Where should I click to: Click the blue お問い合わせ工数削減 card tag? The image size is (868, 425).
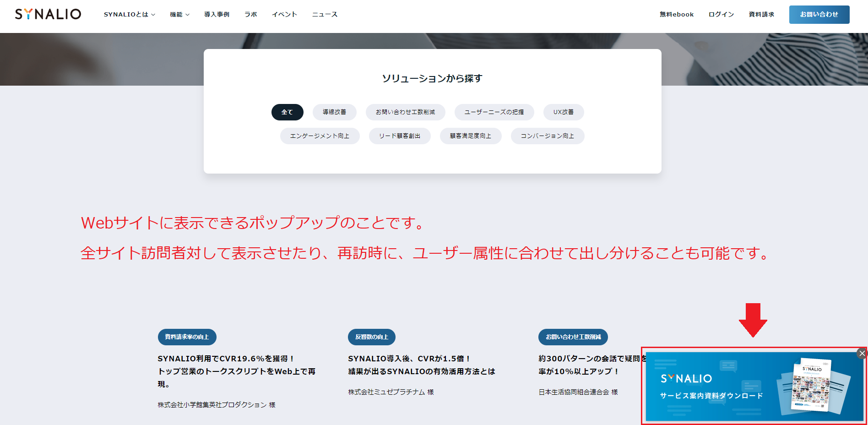coord(573,337)
